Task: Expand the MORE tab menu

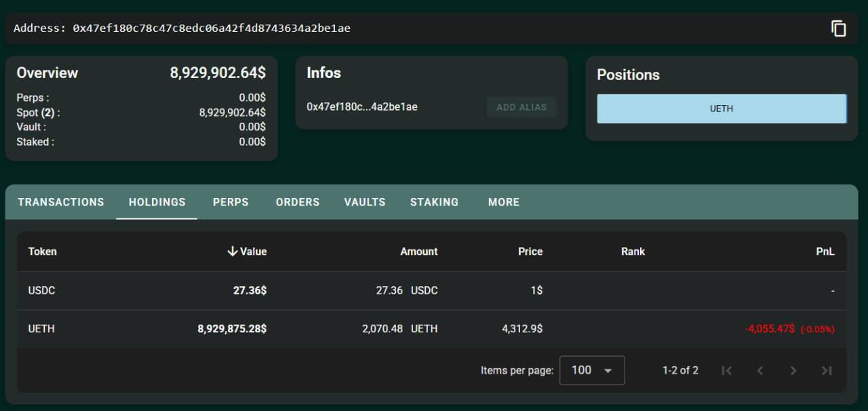Action: (x=503, y=202)
